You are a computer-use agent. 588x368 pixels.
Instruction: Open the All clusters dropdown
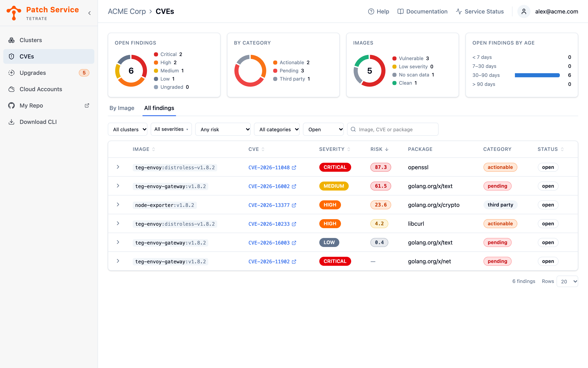(128, 129)
